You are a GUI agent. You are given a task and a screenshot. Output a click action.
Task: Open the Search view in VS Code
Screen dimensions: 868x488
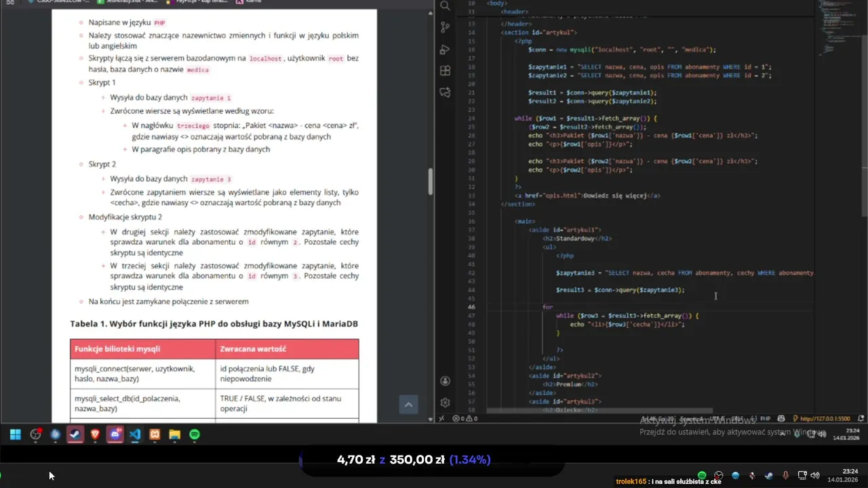(x=445, y=6)
